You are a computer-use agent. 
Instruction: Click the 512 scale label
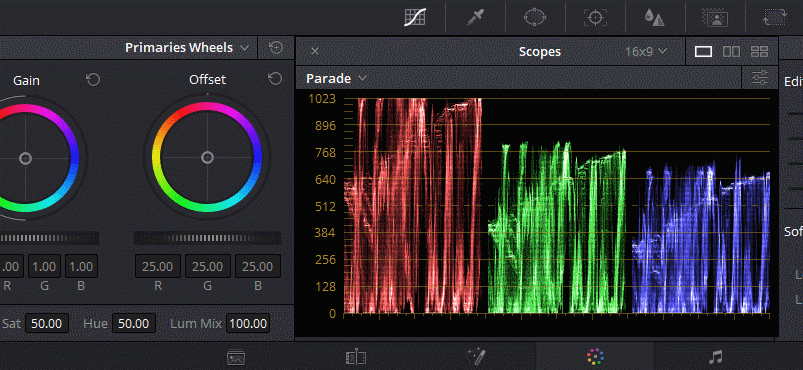coord(326,207)
